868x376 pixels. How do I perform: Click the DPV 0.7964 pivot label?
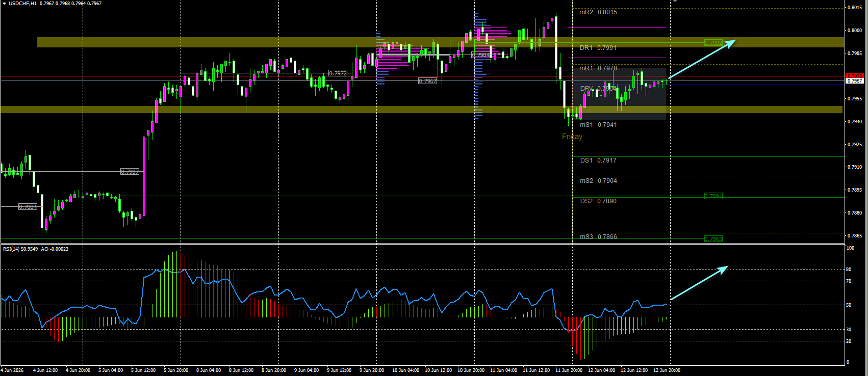click(598, 89)
